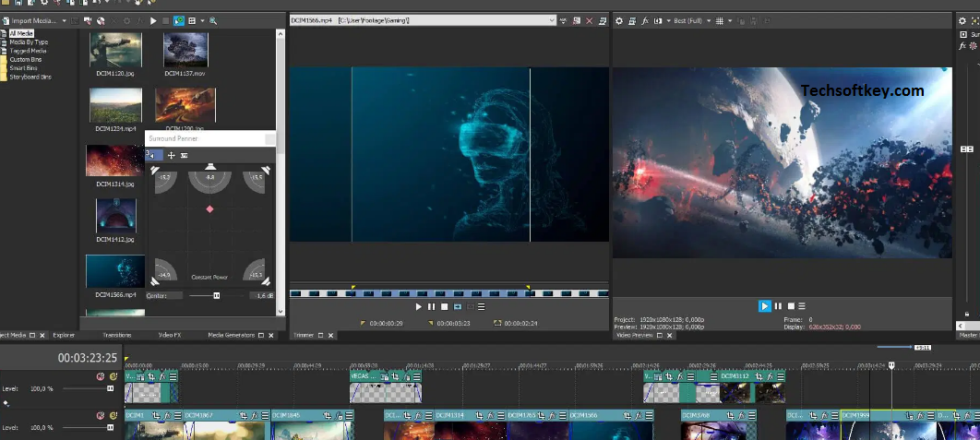Switch to the Explorer tab
Image resolution: width=980 pixels, height=440 pixels.
pos(64,336)
